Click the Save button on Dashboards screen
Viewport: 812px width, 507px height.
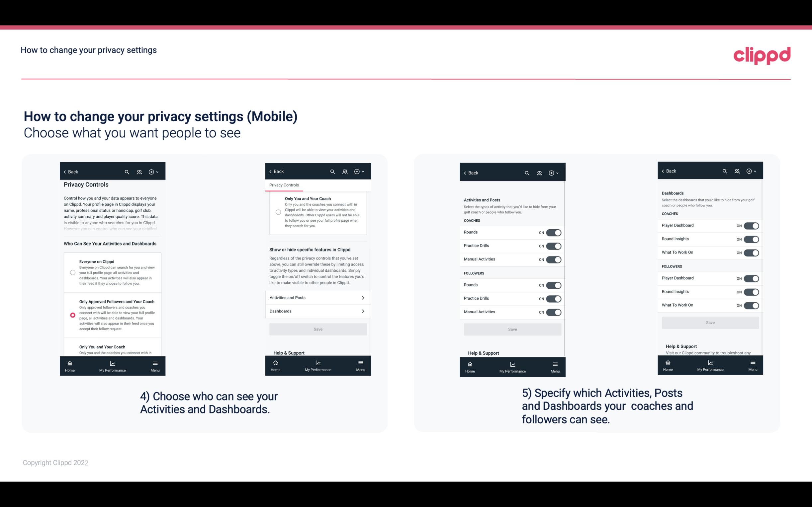(x=710, y=323)
